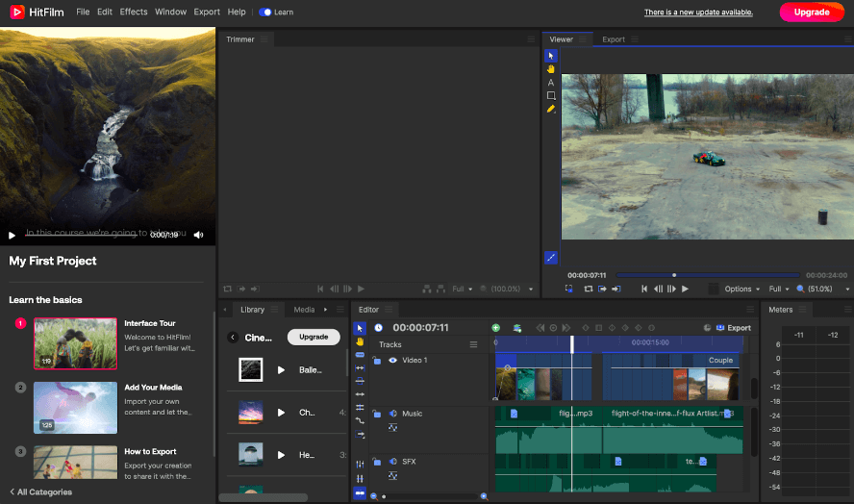854x504 pixels.
Task: Open the Viewer Options dropdown
Action: pos(741,289)
